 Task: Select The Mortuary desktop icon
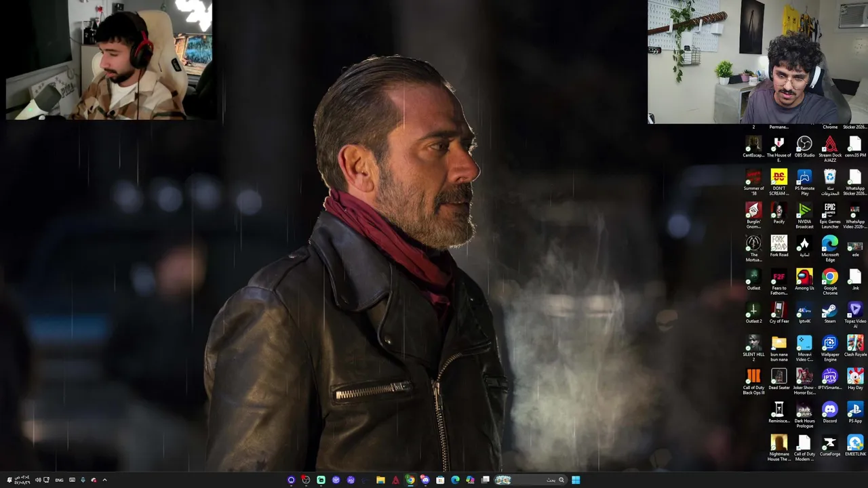[x=753, y=249]
